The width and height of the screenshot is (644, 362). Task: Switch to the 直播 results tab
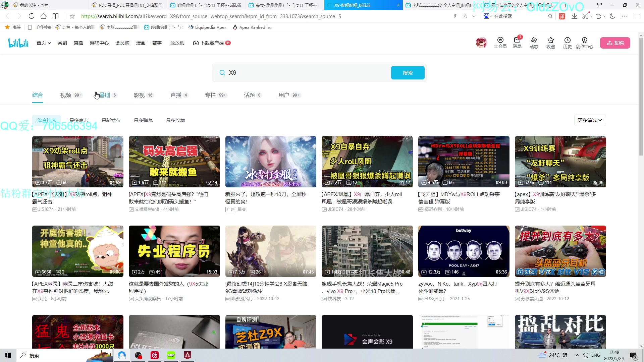179,95
